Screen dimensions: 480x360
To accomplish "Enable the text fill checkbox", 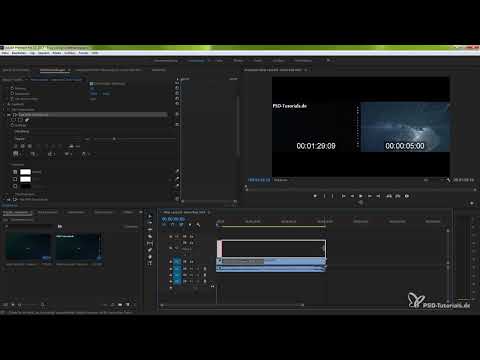I will coord(15,172).
